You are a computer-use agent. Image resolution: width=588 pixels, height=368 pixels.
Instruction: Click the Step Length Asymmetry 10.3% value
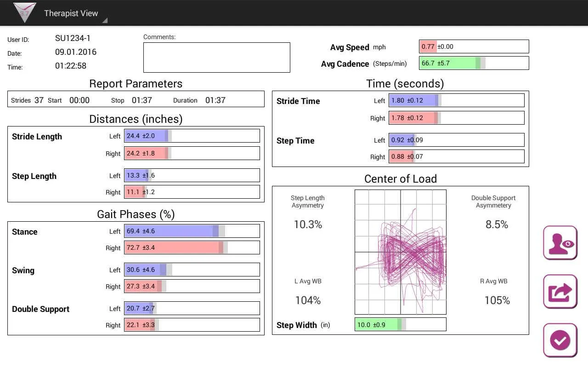tap(308, 224)
